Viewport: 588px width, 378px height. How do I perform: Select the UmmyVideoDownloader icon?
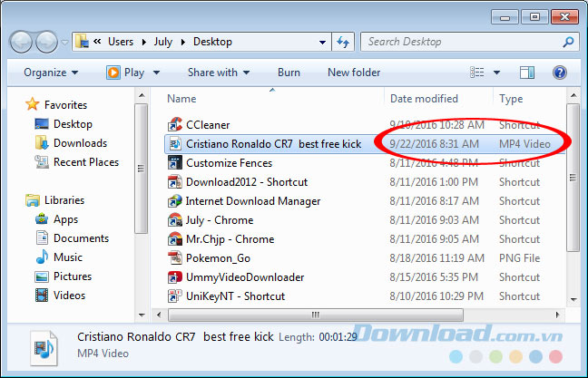coord(175,277)
